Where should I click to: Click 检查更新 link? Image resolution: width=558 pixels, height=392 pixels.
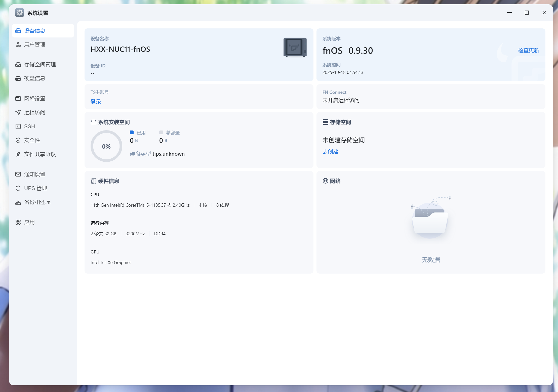click(528, 51)
